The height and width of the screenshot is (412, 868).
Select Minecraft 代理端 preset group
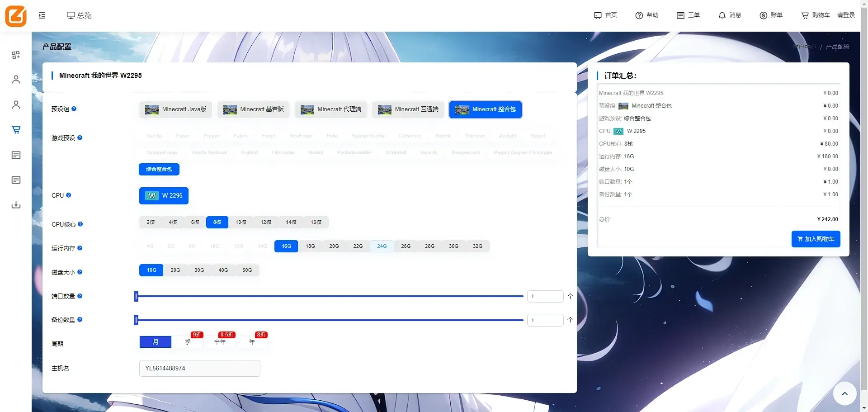pyautogui.click(x=330, y=109)
